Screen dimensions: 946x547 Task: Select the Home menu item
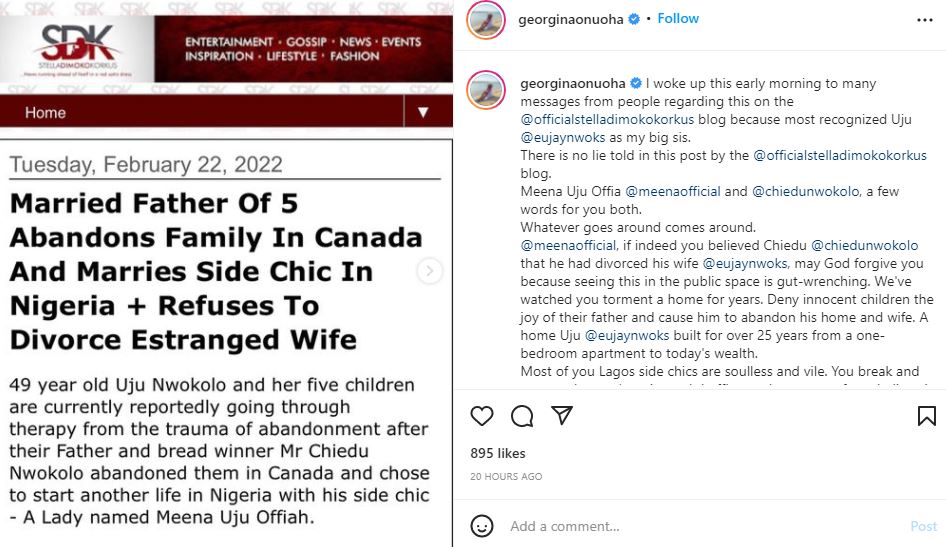(45, 112)
